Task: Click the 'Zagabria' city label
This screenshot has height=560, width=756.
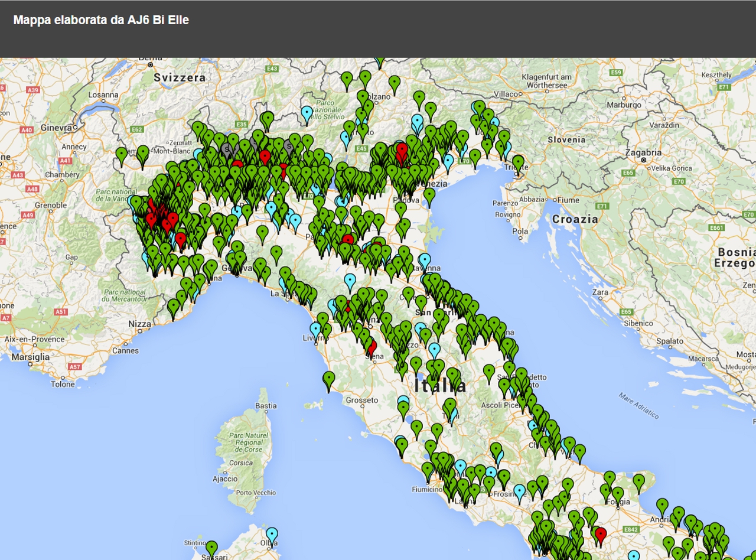Action: (x=644, y=152)
